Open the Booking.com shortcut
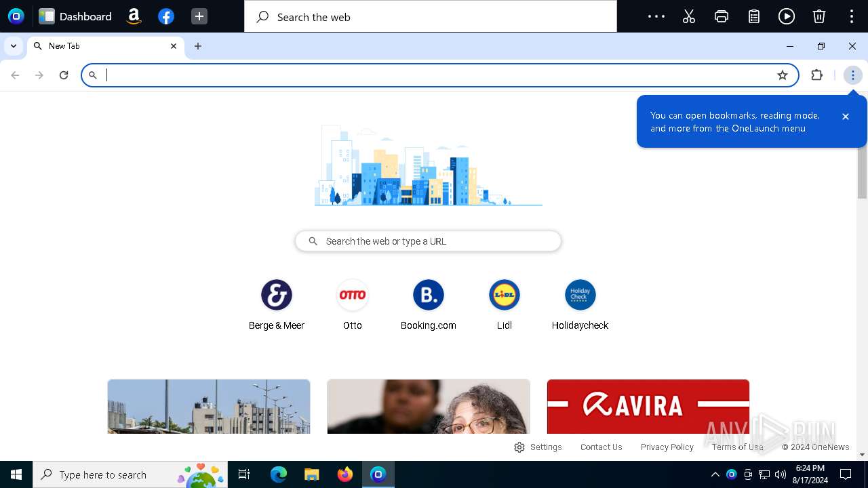Screen dimensions: 868x488 429,305
